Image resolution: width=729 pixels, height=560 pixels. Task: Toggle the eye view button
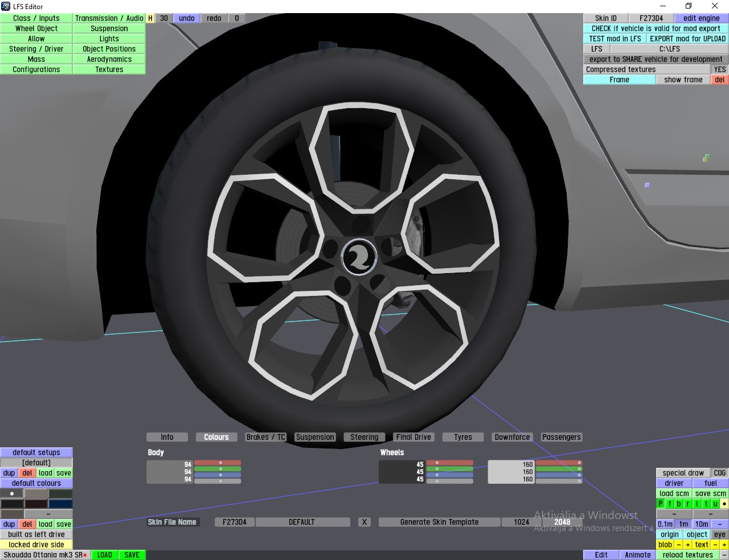(x=720, y=534)
